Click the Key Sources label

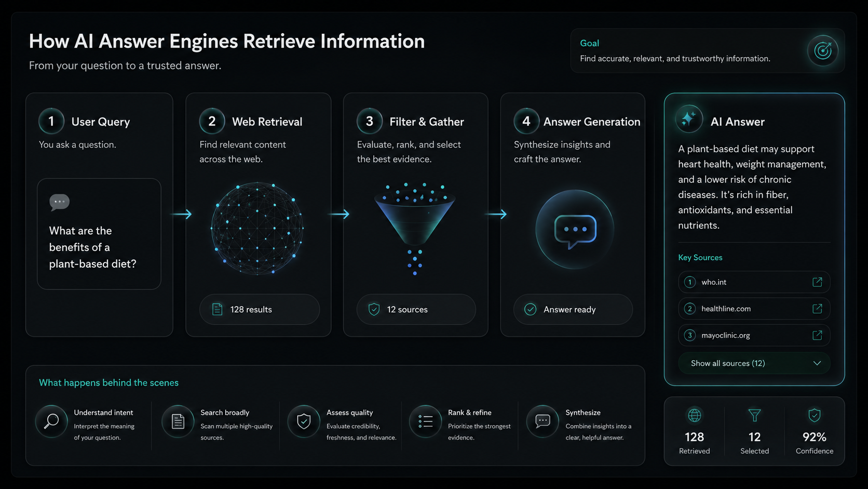pyautogui.click(x=700, y=257)
